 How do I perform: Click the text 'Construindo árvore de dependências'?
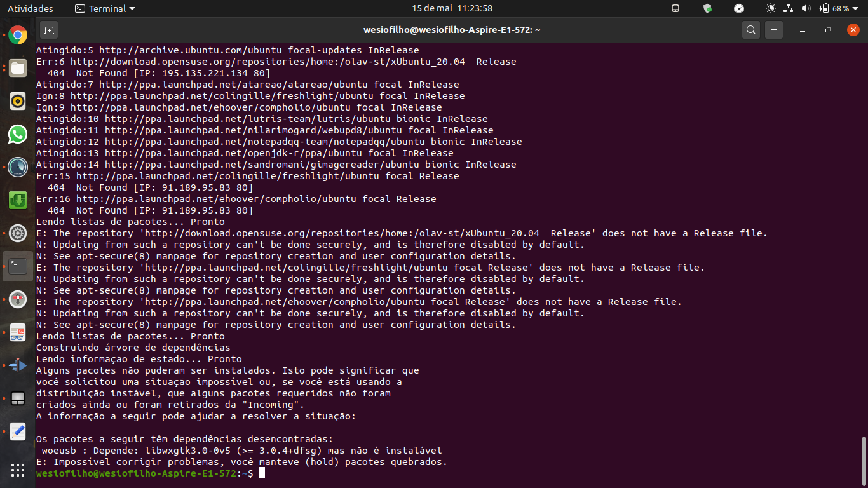pos(133,348)
